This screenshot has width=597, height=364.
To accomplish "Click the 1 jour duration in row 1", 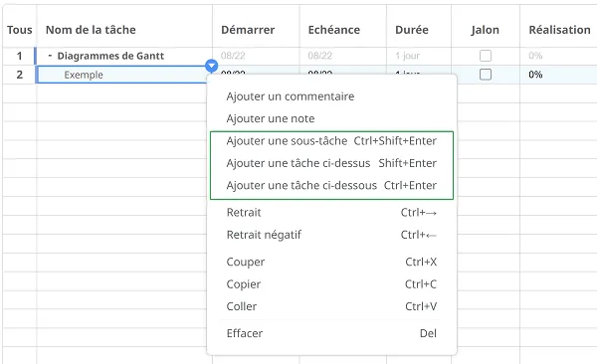I will point(407,56).
